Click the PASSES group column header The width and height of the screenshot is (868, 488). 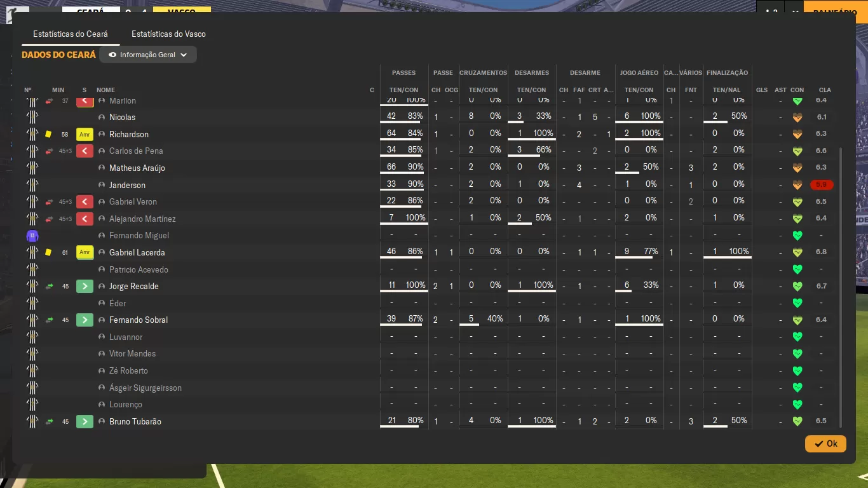404,73
